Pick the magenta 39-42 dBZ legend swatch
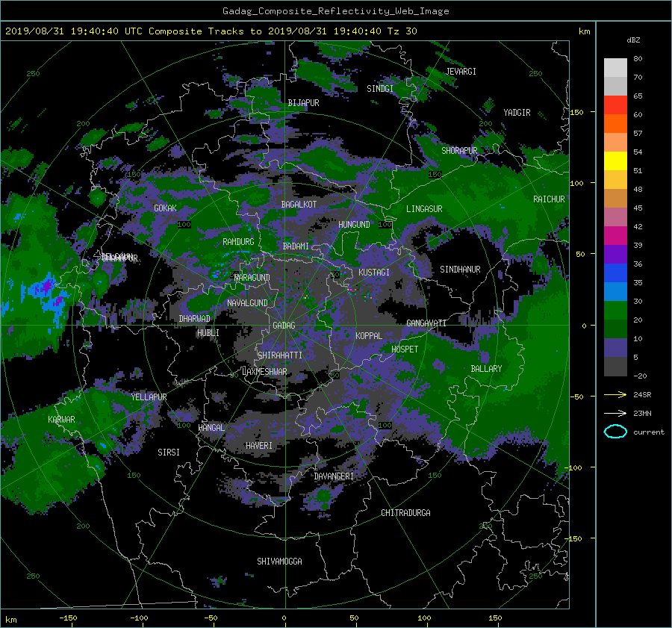Screen dimensions: 672x628 (x=615, y=235)
